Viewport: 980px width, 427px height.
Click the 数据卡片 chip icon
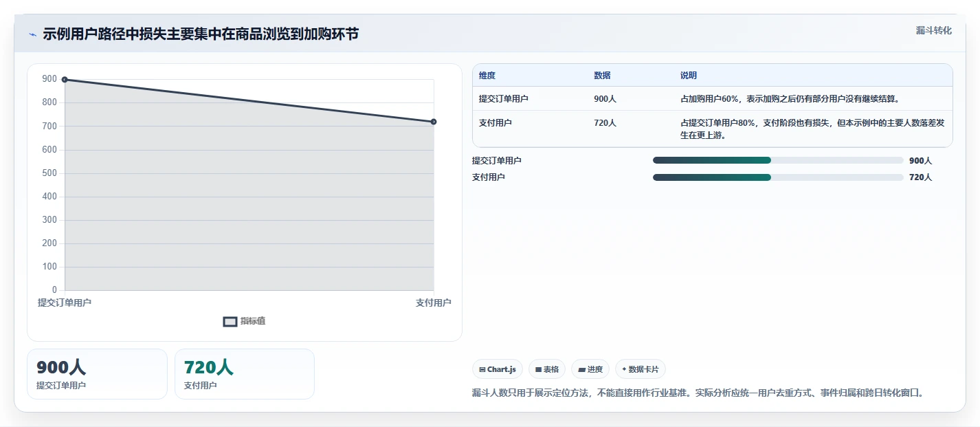pos(624,369)
